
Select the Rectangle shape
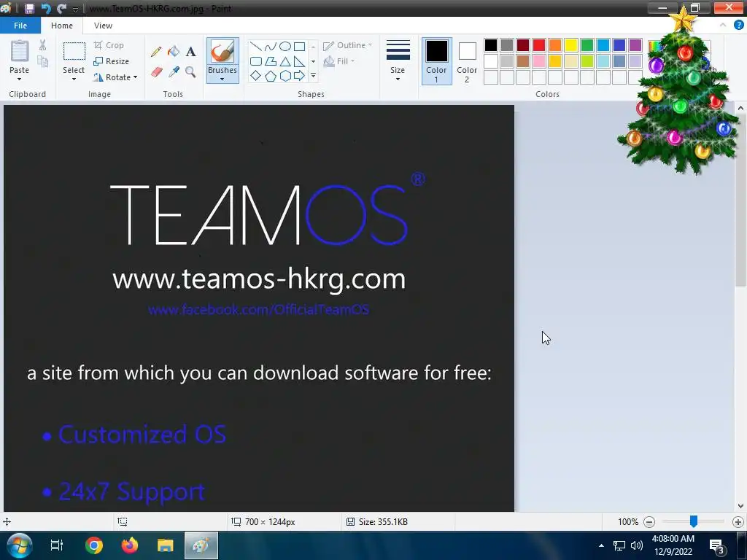pos(299,47)
